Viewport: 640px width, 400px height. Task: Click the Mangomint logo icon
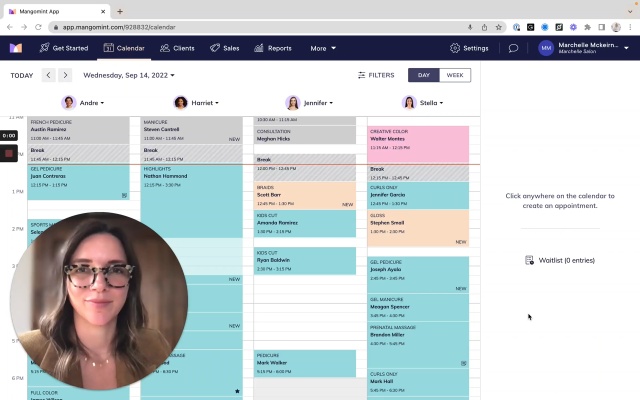[x=16, y=48]
